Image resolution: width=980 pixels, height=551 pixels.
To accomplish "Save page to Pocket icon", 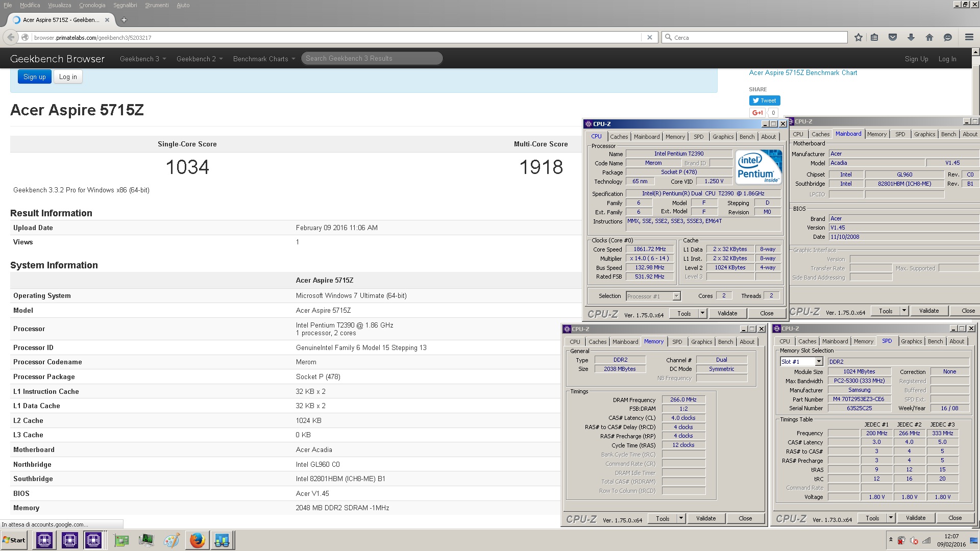I will (893, 37).
